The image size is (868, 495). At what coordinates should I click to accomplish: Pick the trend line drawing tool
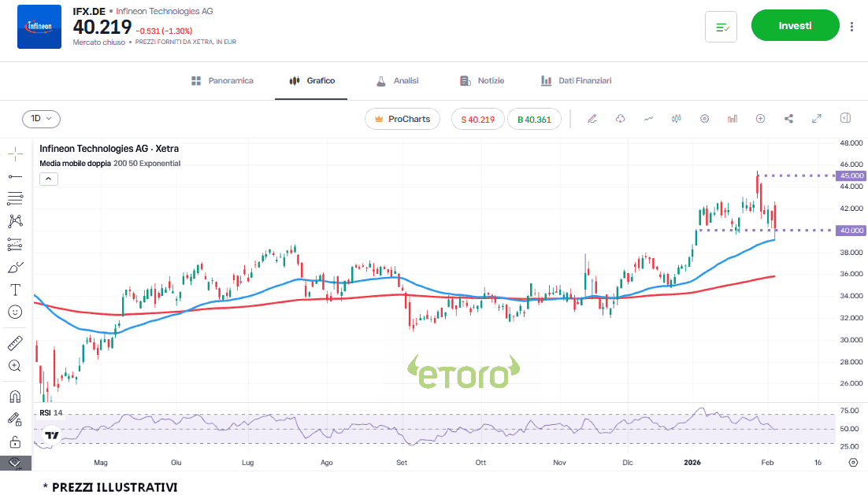point(15,176)
